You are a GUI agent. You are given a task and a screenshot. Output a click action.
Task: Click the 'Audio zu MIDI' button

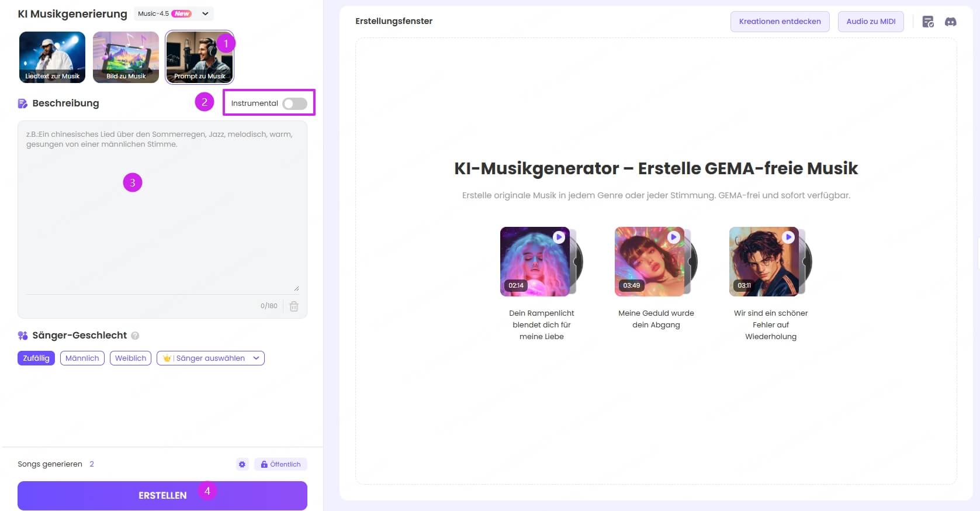tap(871, 22)
